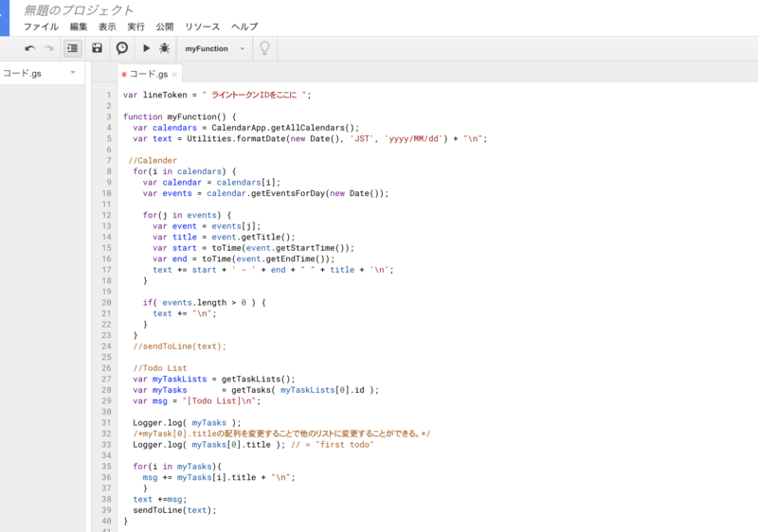Click the '//sendToLine(text);' comment
The height and width of the screenshot is (532, 758).
179,346
